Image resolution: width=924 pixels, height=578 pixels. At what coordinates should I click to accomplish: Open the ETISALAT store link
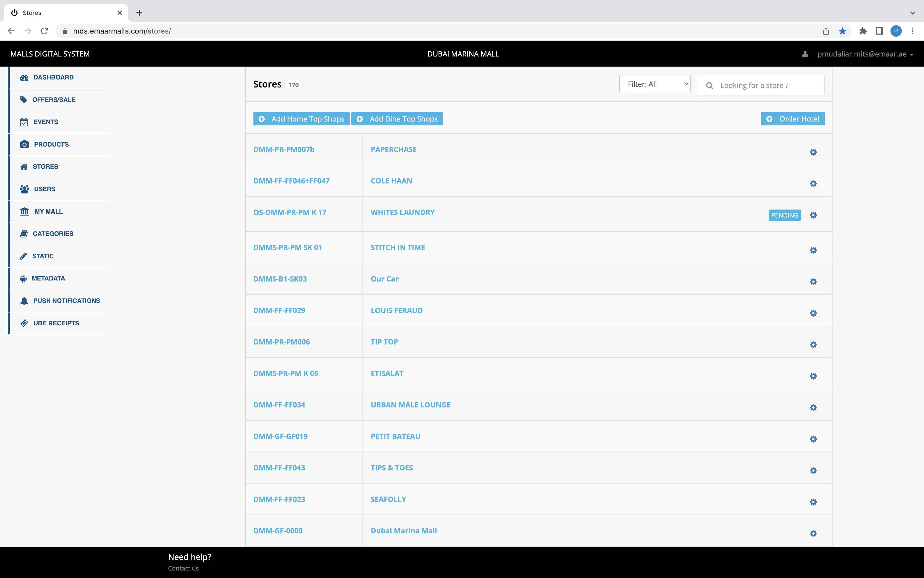click(387, 373)
